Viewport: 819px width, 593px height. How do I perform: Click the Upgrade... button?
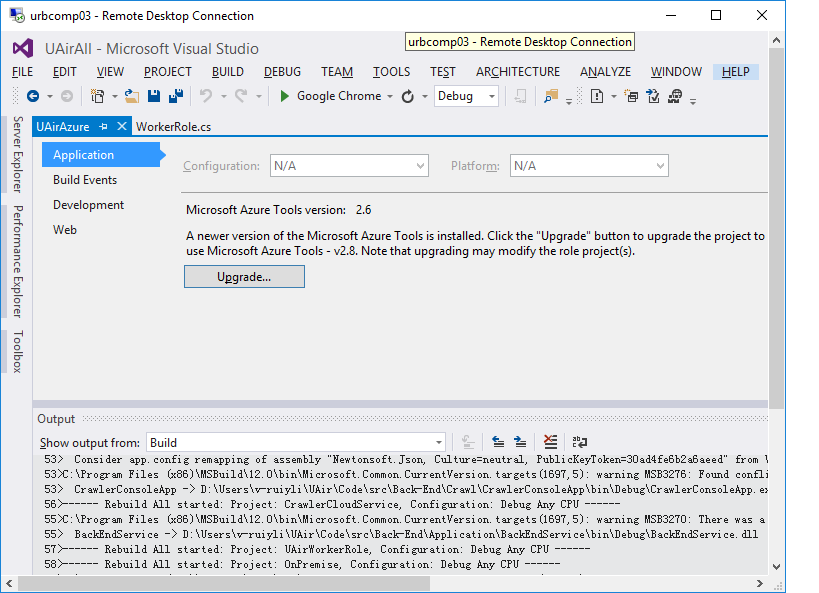click(244, 277)
